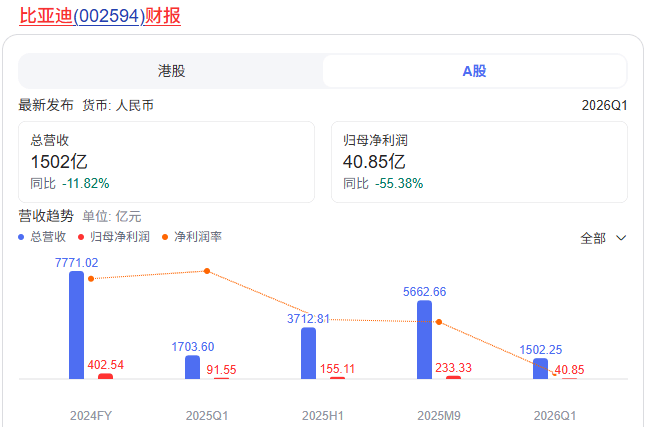Image resolution: width=650 pixels, height=427 pixels.
Task: Click the 1502.25 revenue value label
Action: (541, 349)
